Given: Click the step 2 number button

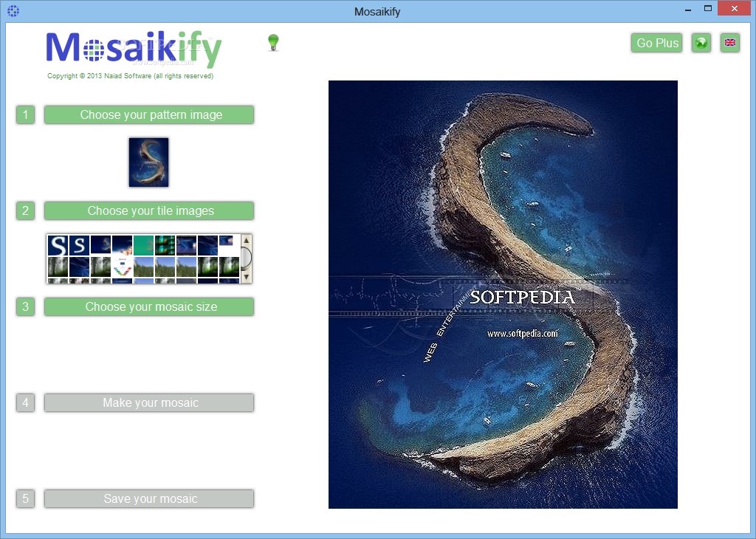Looking at the screenshot, I should point(26,210).
